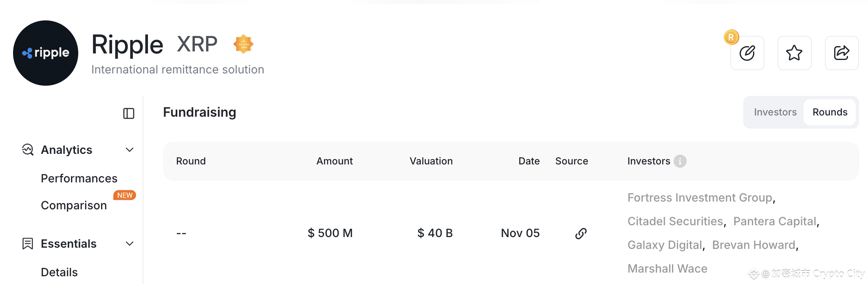The image size is (868, 284).
Task: Star Ripple to add it to favorites
Action: point(794,53)
